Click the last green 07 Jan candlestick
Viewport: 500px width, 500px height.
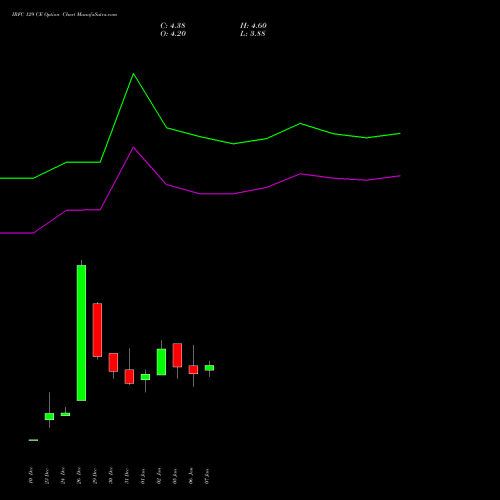point(209,368)
